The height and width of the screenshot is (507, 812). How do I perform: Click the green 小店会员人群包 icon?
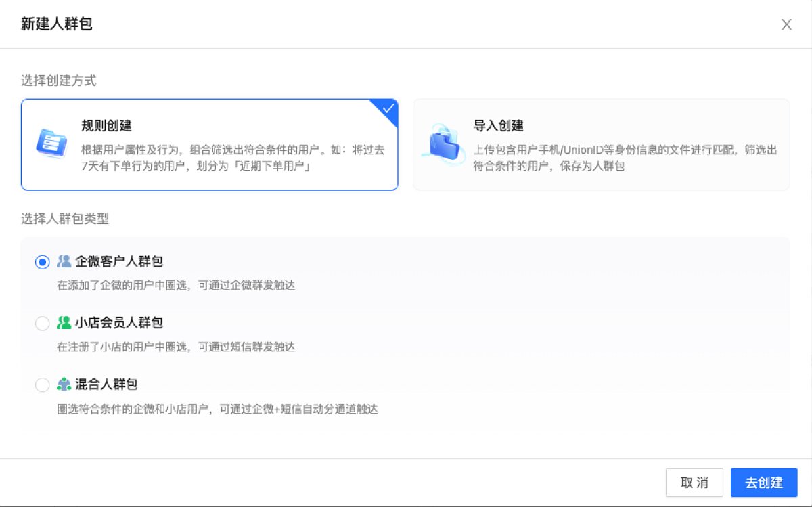64,323
